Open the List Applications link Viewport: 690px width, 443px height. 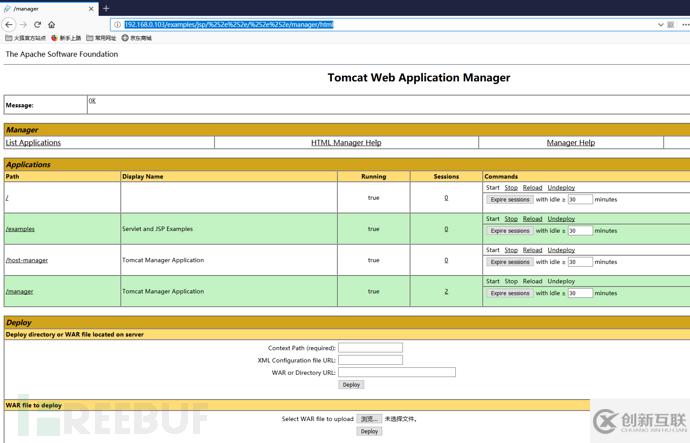click(x=33, y=143)
